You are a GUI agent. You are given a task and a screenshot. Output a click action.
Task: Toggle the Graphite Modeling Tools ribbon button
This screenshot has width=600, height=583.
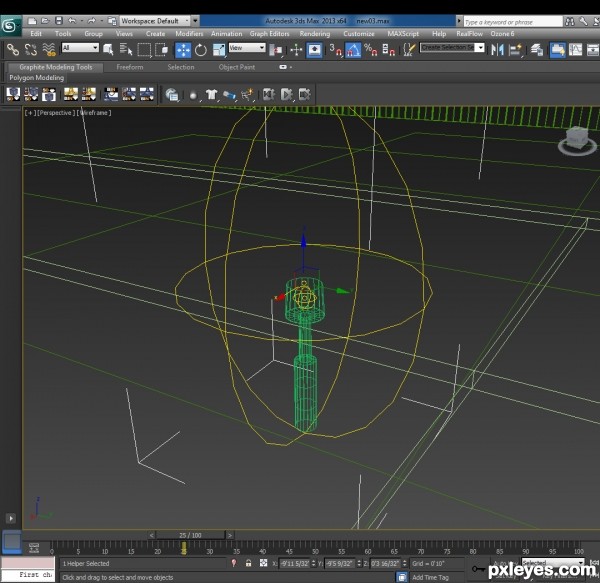(x=558, y=50)
